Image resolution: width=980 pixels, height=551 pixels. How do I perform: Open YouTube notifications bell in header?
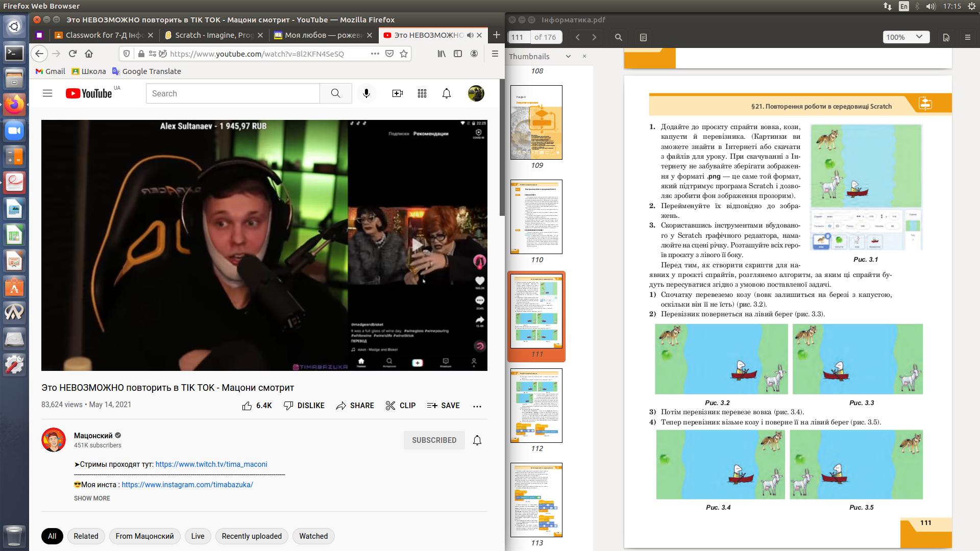(447, 93)
